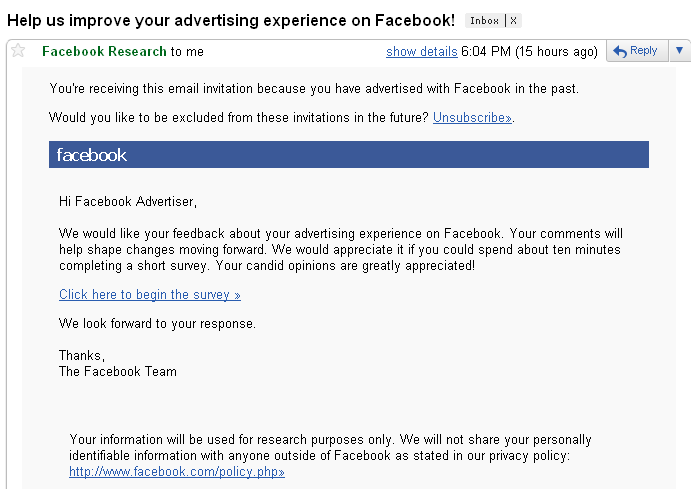Screen dimensions: 691x489
Task: Open the facebook.com/policy.php link
Action: (x=177, y=472)
